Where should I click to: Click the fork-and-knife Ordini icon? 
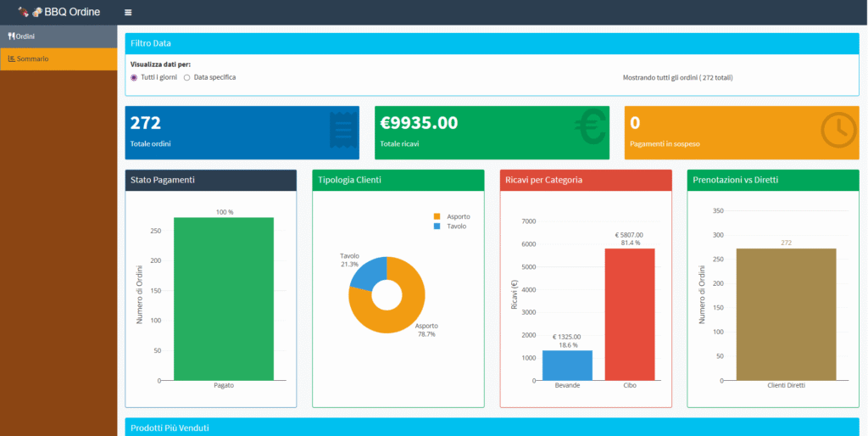pos(11,36)
